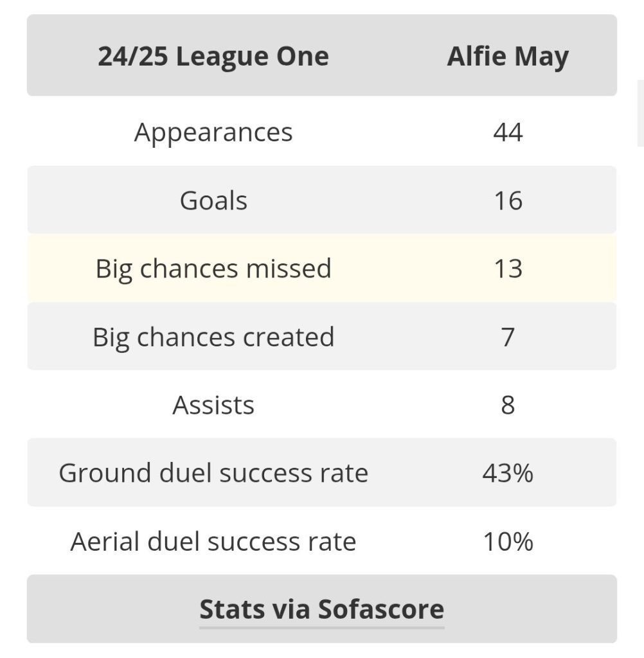Click the Aerial duel success rate label
Image resolution: width=644 pixels, height=658 pixels.
[213, 541]
